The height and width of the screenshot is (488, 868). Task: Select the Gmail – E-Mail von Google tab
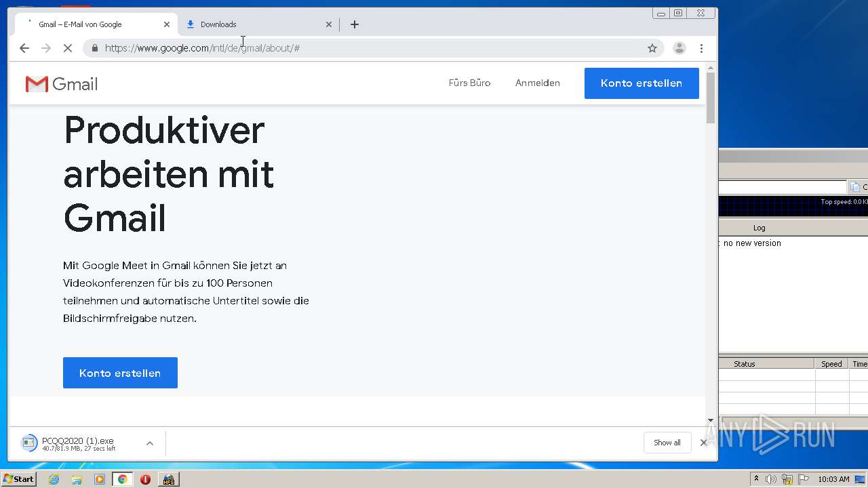(95, 24)
